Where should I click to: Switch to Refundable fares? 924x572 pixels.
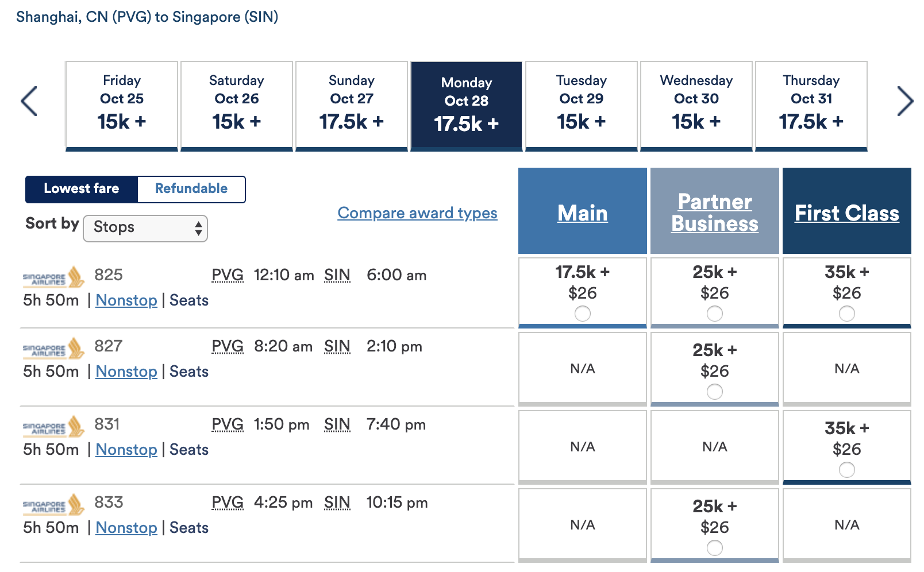click(191, 189)
